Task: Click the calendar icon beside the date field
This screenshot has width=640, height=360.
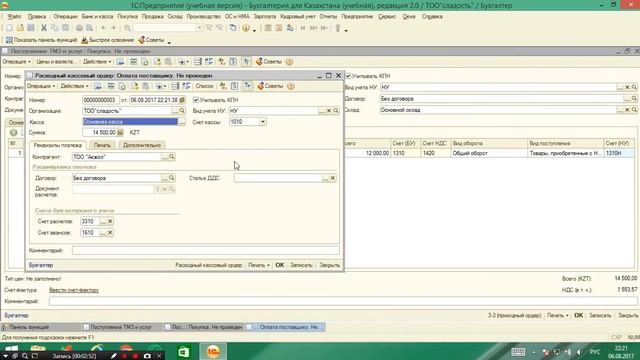Action: point(182,100)
